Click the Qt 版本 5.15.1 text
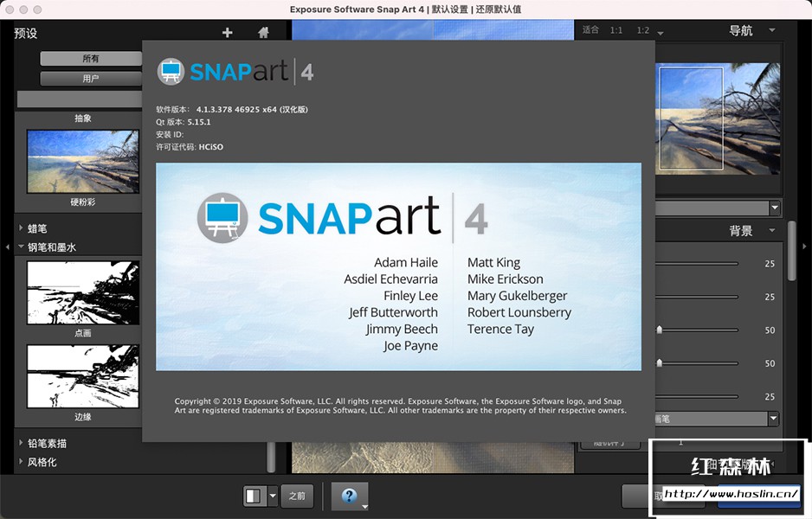The height and width of the screenshot is (519, 812). pyautogui.click(x=184, y=122)
